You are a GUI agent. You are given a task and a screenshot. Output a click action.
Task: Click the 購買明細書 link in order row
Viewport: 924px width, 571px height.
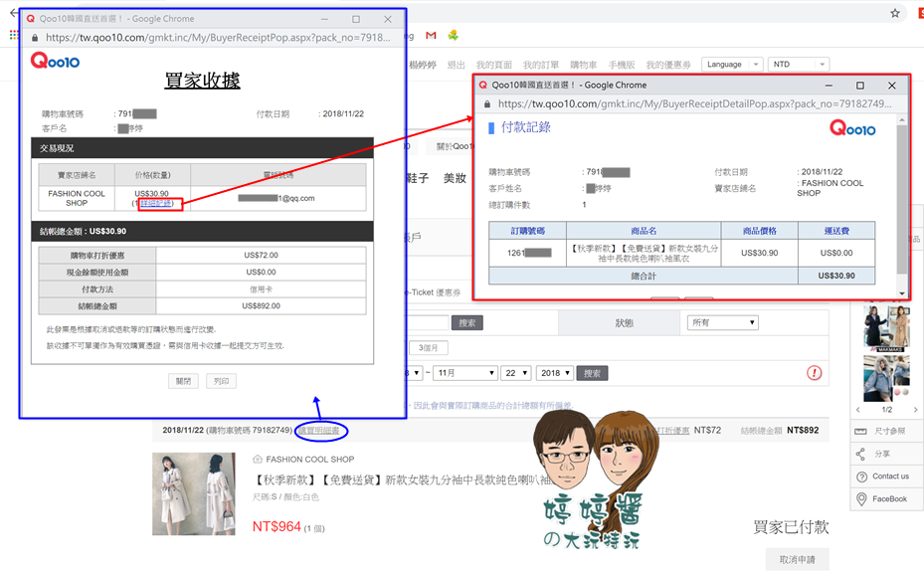[319, 431]
